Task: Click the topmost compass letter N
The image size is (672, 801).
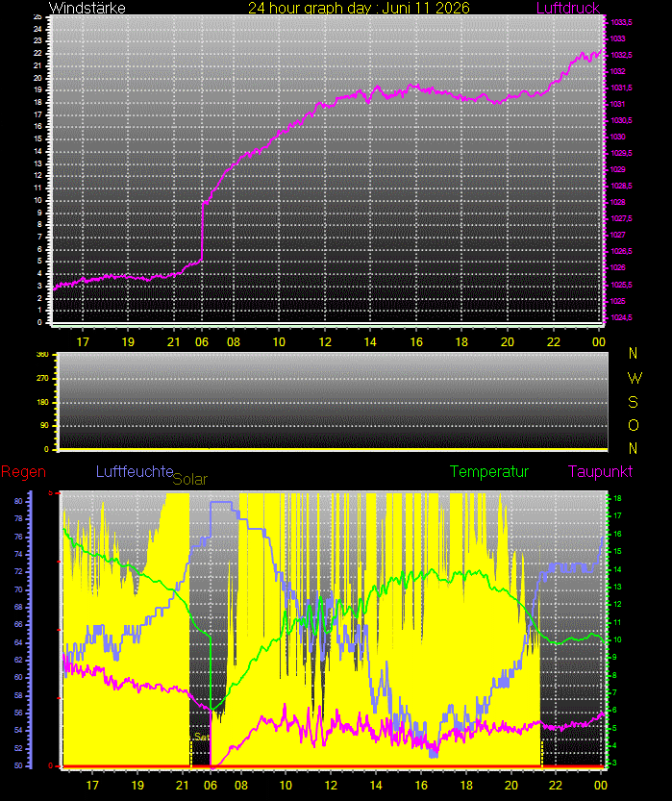Action: (634, 353)
